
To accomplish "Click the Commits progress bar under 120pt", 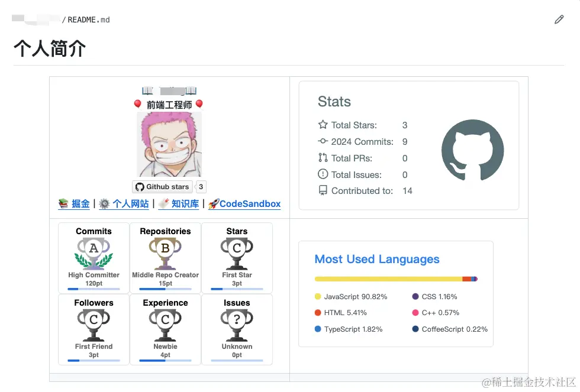I will coord(94,289).
